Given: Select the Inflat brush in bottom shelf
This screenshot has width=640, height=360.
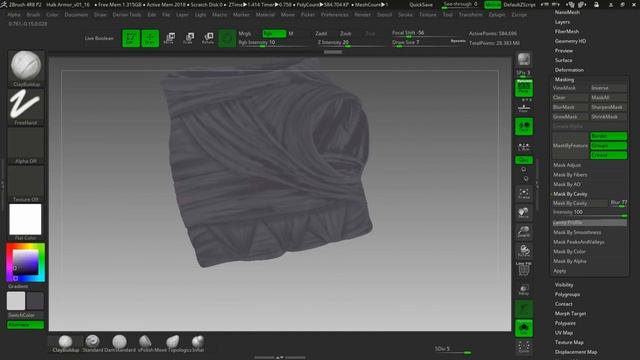Looking at the screenshot, I should pyautogui.click(x=198, y=344).
